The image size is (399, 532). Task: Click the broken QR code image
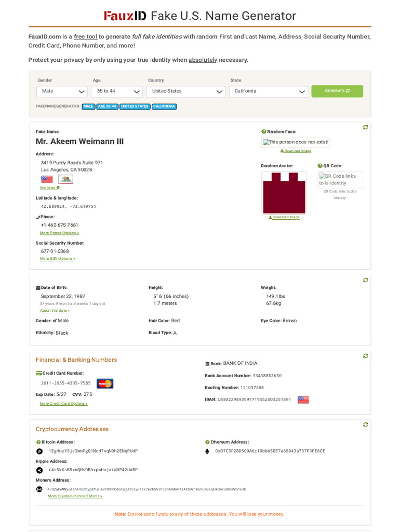(x=340, y=179)
